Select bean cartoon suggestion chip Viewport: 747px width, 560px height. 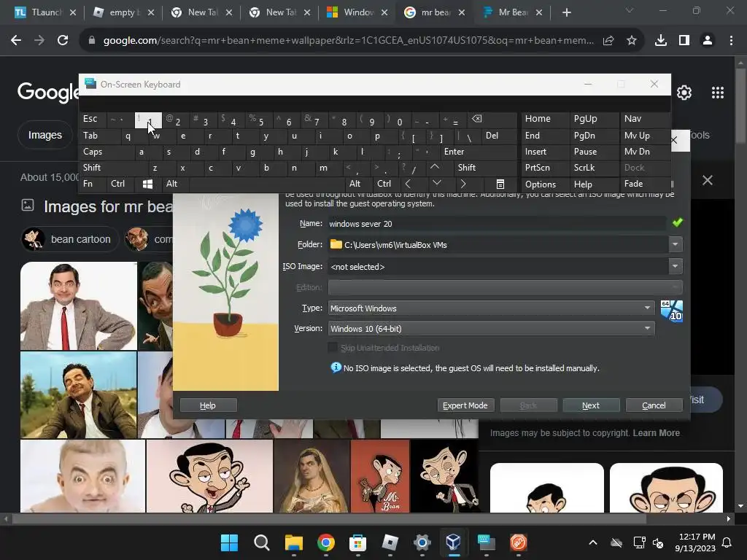click(x=70, y=239)
